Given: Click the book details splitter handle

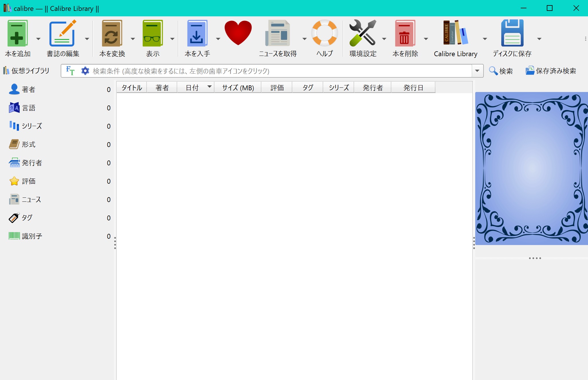Looking at the screenshot, I should click(474, 243).
